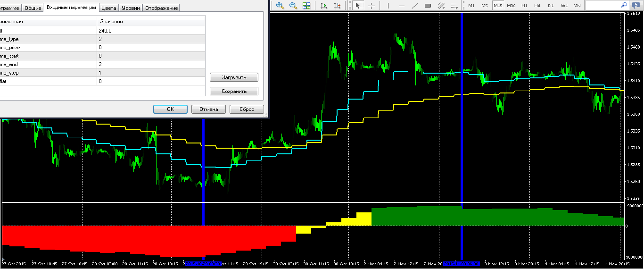This screenshot has width=644, height=269.
Task: Click the zoom in magnifier icon
Action: point(280,6)
